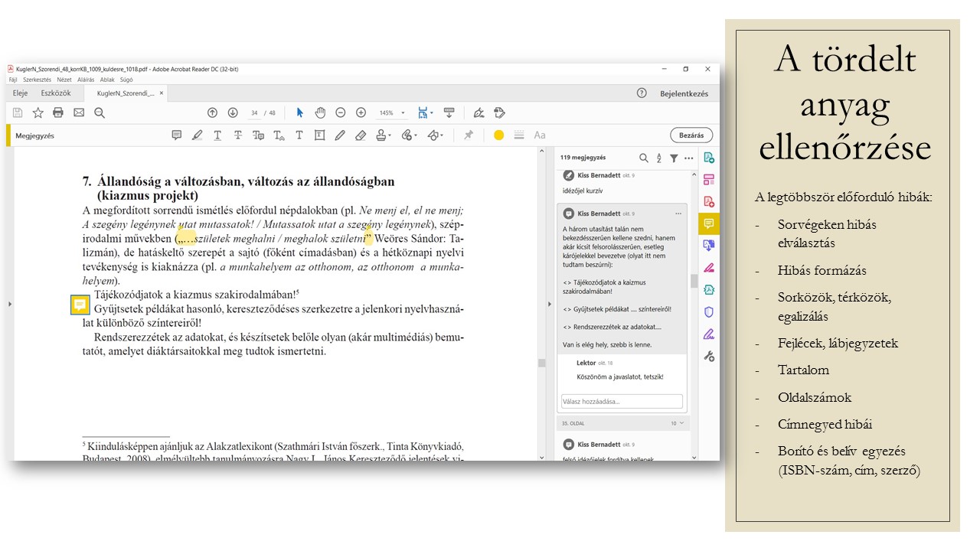Open the Aláírás menu

coord(86,80)
